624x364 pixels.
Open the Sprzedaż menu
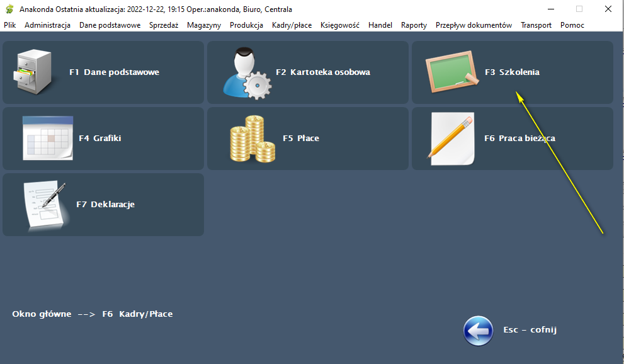click(164, 25)
